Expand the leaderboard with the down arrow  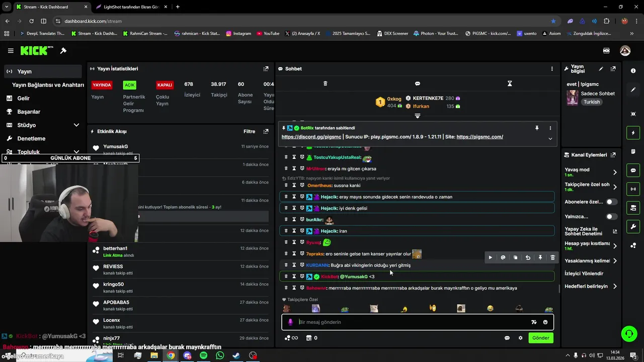pyautogui.click(x=418, y=116)
